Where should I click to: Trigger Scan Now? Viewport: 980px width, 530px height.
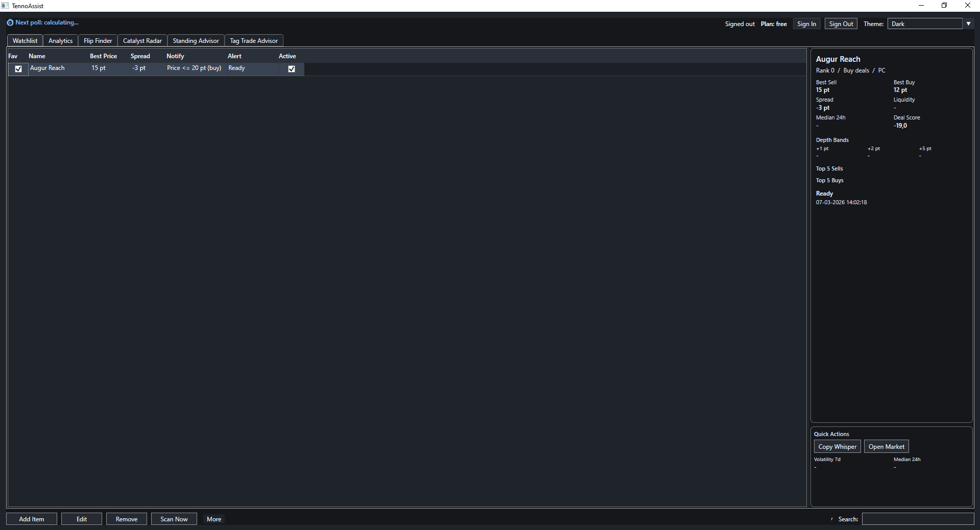[x=174, y=519]
